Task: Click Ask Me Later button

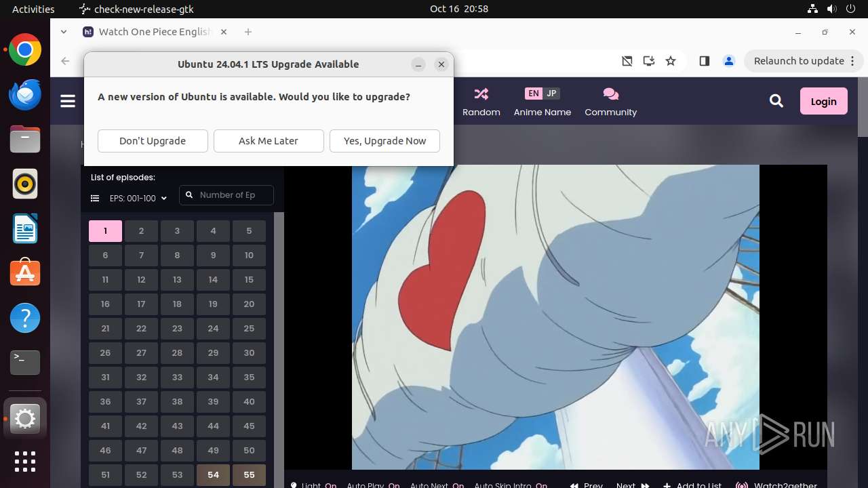Action: (x=269, y=141)
